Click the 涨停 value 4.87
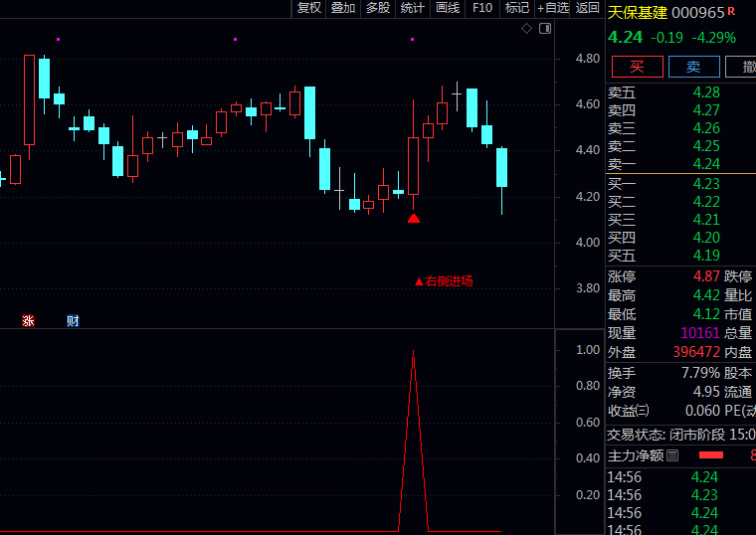 coord(706,276)
